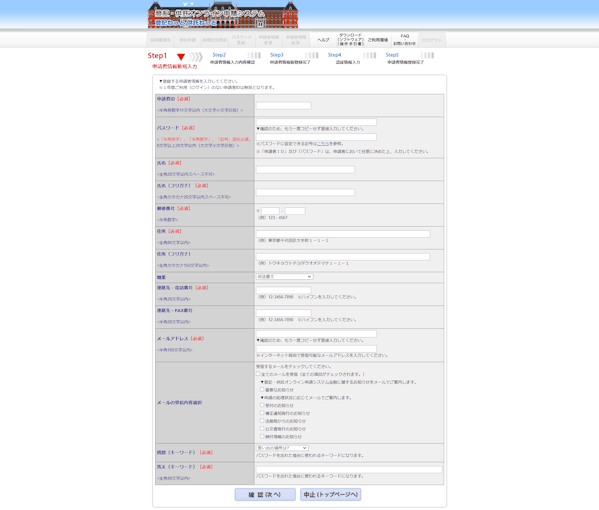Click the 連絡先・電話番号 input field
Screen dimensions: 599x510
click(x=283, y=290)
